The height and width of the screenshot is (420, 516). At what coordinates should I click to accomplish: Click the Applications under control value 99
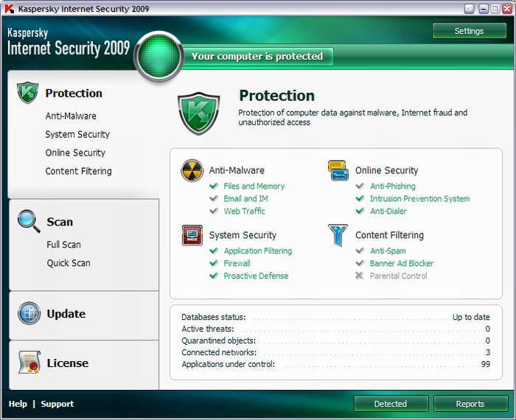tap(485, 365)
